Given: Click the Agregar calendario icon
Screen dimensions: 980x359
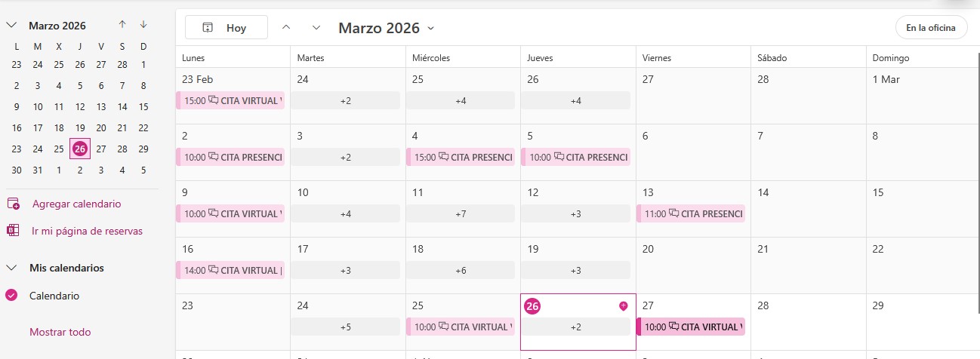Looking at the screenshot, I should pos(13,204).
